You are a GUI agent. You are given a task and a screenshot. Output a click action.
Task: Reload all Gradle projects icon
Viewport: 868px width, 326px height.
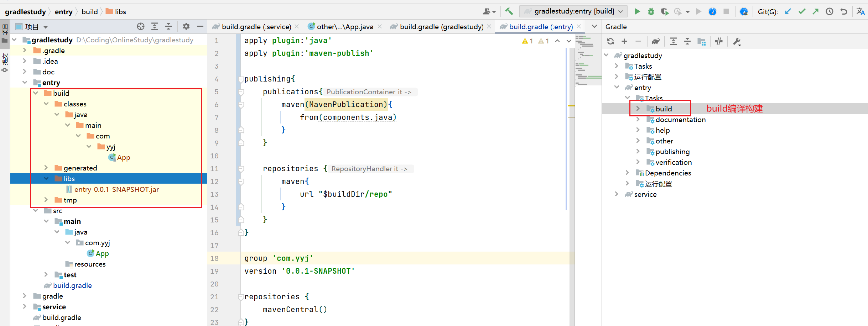point(610,41)
